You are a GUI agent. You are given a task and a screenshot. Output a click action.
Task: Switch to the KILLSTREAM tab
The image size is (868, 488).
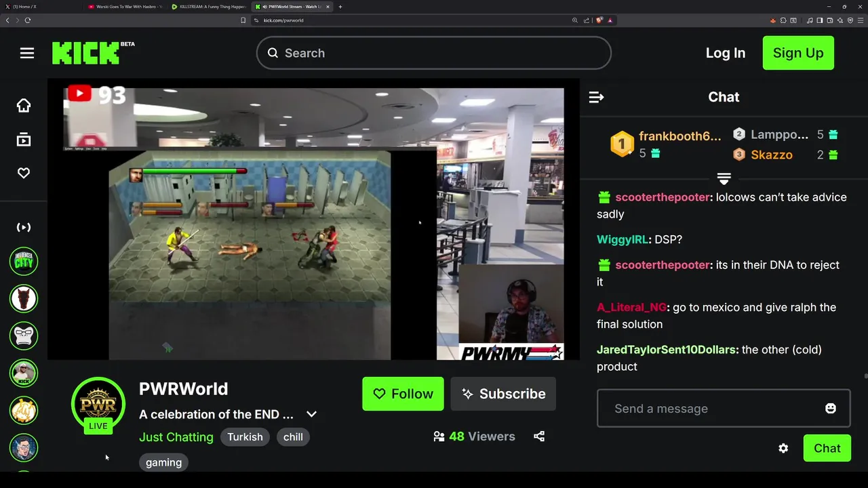click(x=209, y=7)
